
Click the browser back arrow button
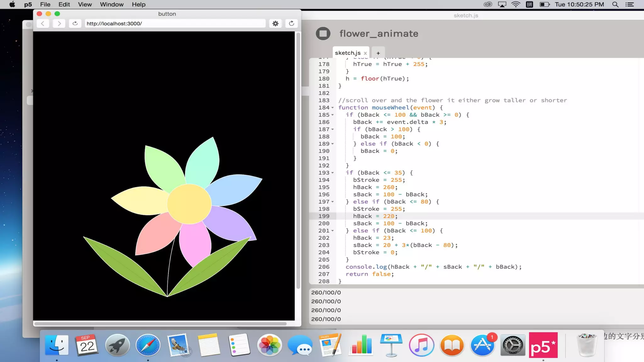pyautogui.click(x=43, y=24)
